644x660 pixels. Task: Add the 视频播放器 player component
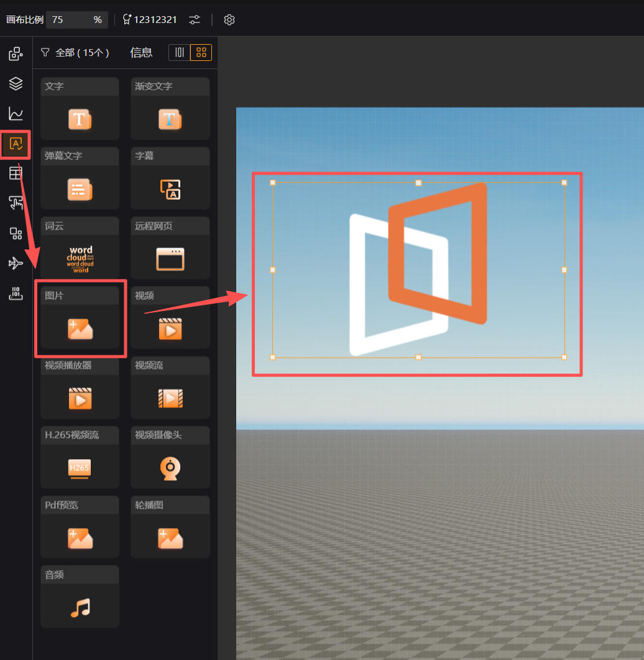click(80, 388)
